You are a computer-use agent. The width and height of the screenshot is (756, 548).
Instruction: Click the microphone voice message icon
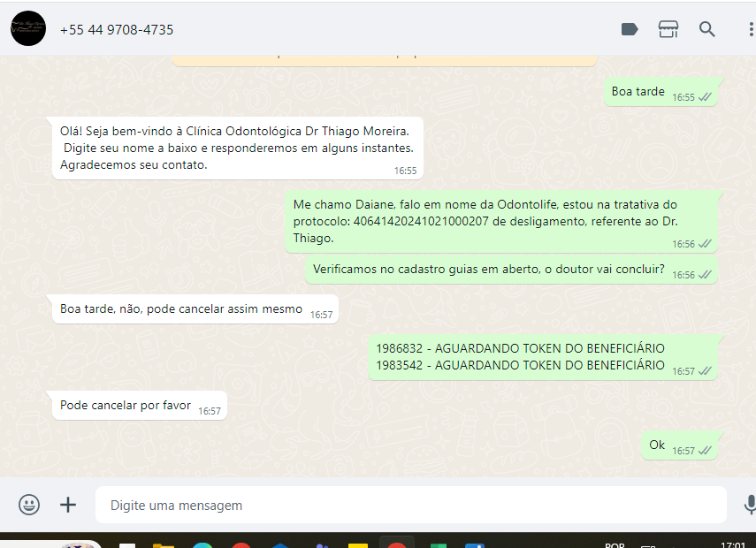pyautogui.click(x=750, y=505)
